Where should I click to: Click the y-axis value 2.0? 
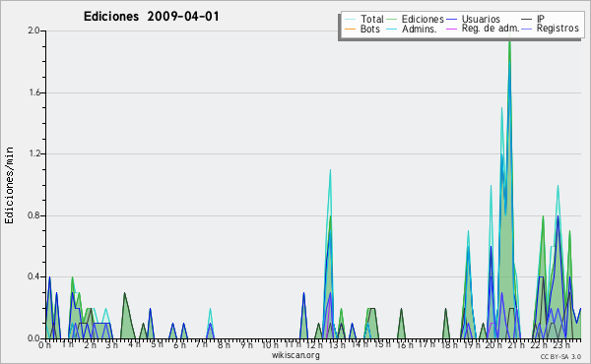(33, 30)
